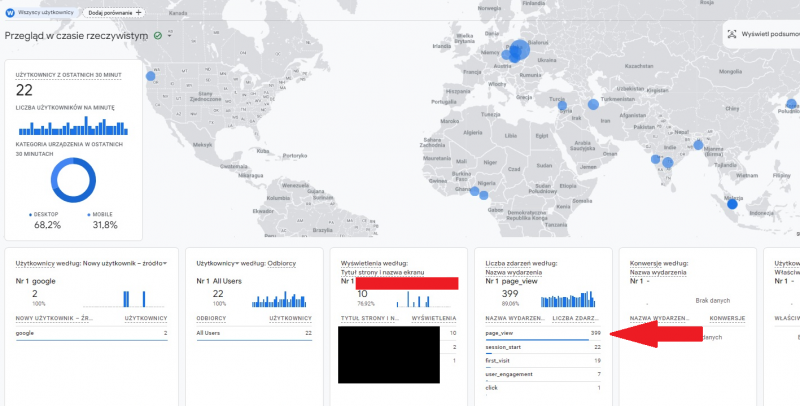The height and width of the screenshot is (406, 800).
Task: Click the 'W' all users segment icon
Action: [9, 12]
